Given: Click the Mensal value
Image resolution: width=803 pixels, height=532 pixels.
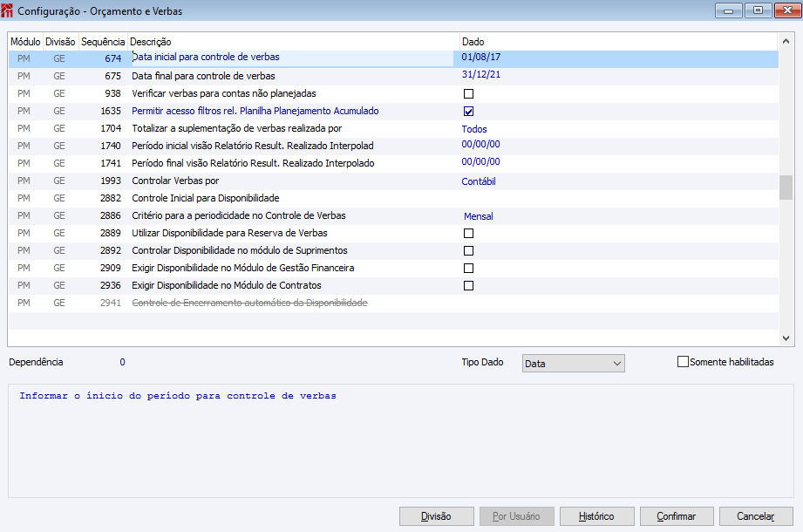Looking at the screenshot, I should 479,216.
